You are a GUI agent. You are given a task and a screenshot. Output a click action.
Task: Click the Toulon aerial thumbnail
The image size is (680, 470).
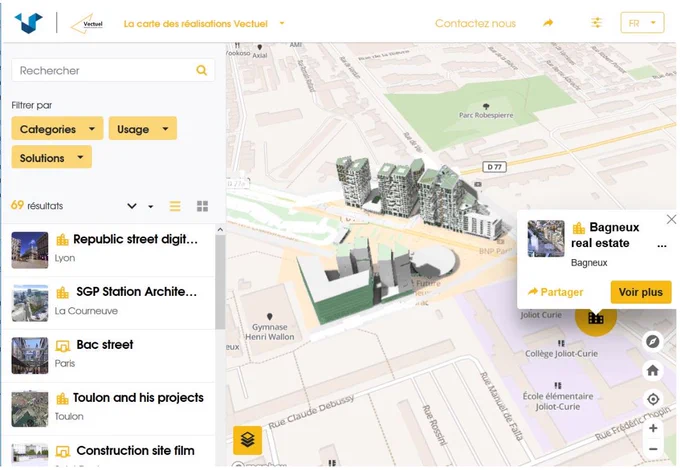pos(30,409)
